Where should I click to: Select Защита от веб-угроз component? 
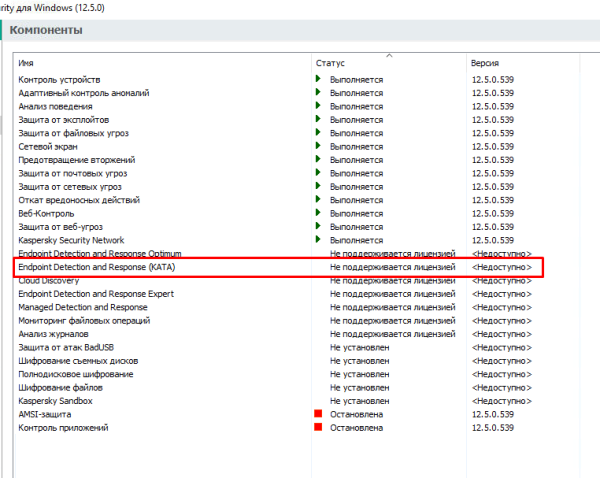(60, 227)
